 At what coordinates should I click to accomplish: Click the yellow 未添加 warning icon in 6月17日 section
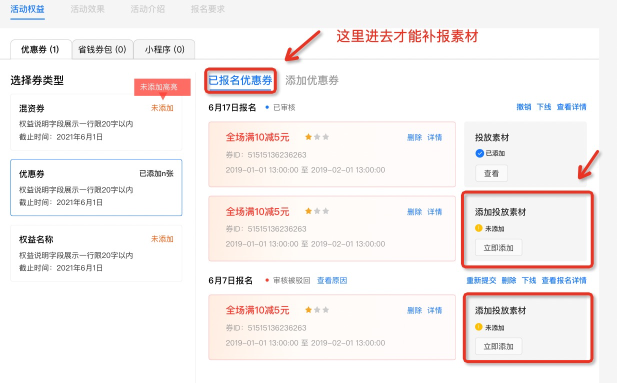[479, 228]
